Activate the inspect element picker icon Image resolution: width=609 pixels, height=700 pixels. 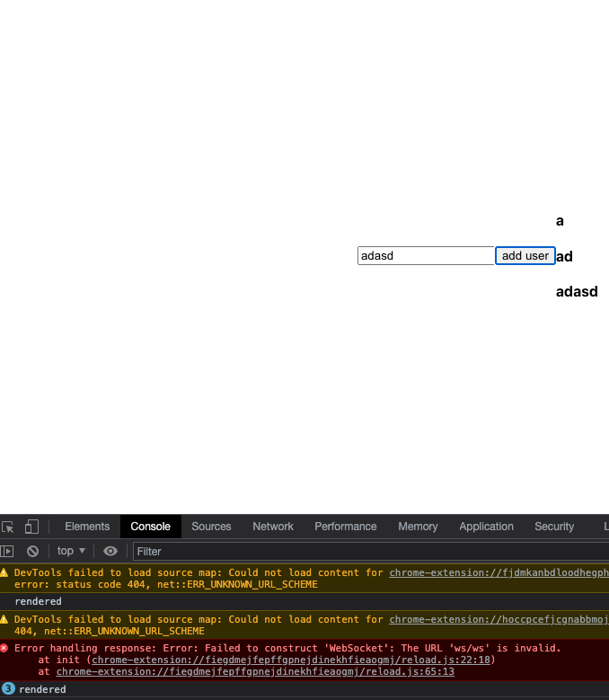[x=8, y=527]
